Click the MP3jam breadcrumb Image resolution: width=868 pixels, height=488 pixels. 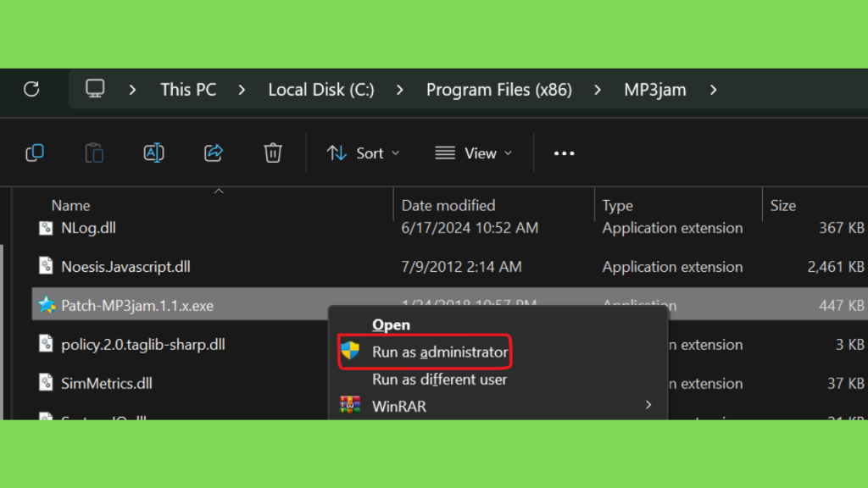(x=655, y=90)
